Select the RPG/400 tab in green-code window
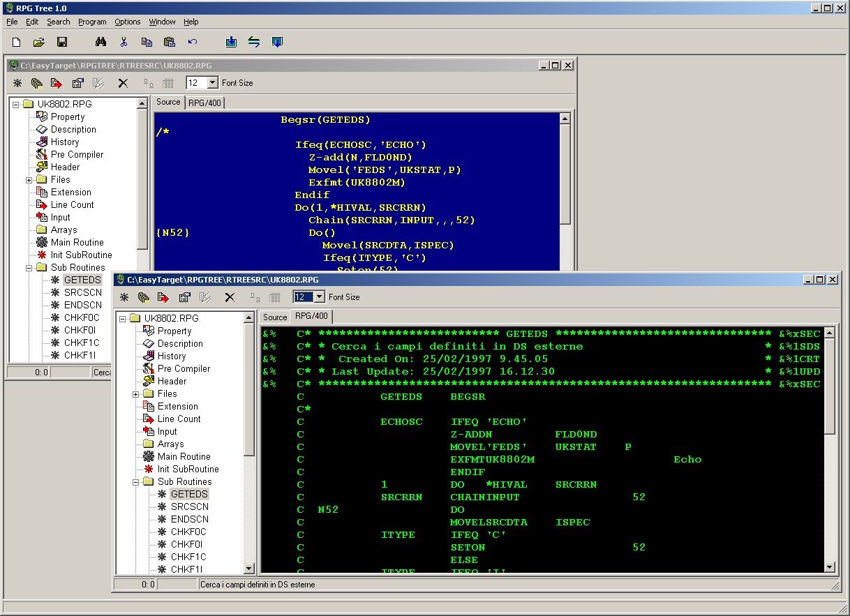The width and height of the screenshot is (850, 616). pos(311,316)
